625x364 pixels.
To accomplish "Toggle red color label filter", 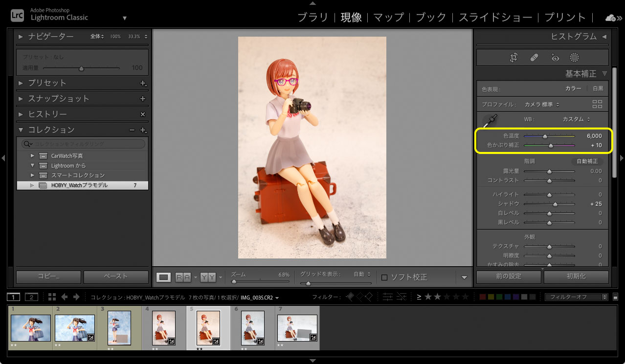I will click(483, 297).
